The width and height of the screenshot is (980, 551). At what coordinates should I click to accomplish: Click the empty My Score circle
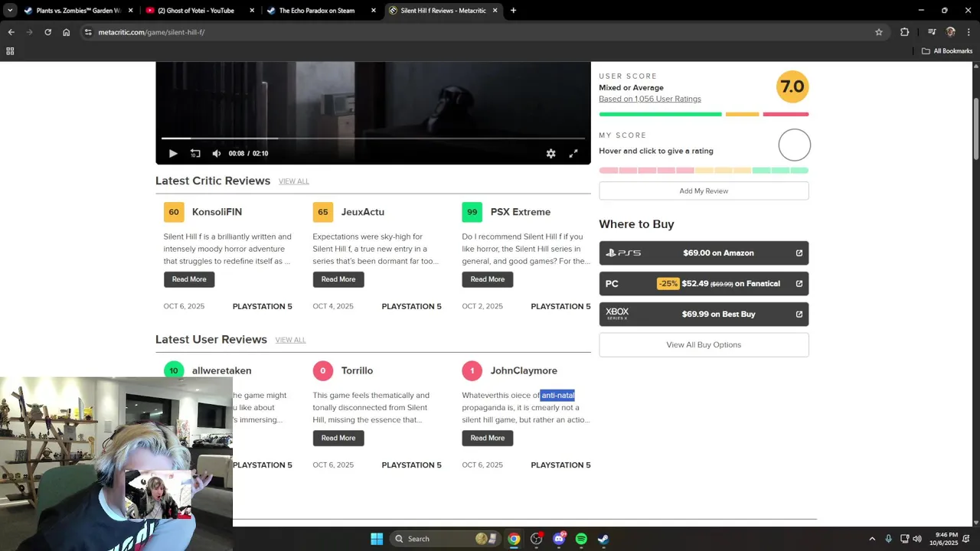pos(794,145)
